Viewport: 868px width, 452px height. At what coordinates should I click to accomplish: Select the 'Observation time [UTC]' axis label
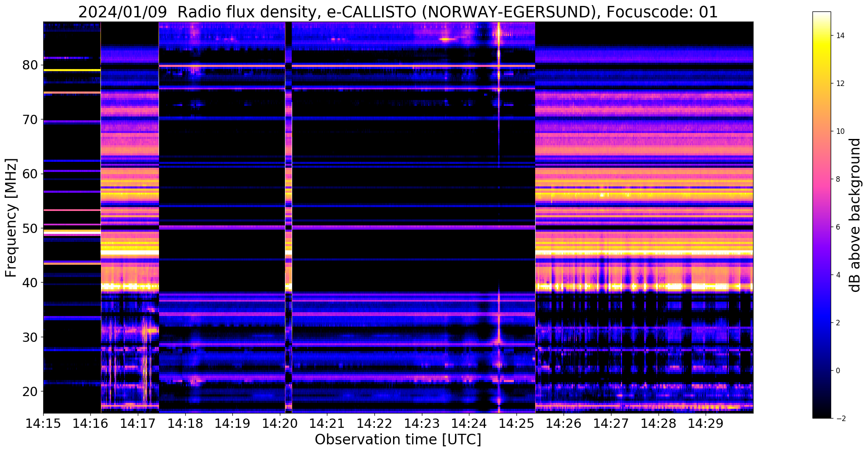pyautogui.click(x=398, y=440)
